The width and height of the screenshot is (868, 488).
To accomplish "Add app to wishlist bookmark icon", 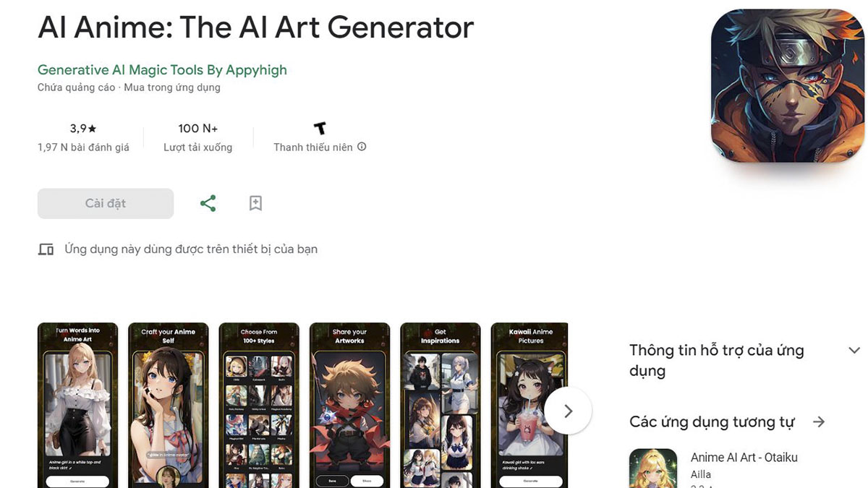I will [255, 203].
